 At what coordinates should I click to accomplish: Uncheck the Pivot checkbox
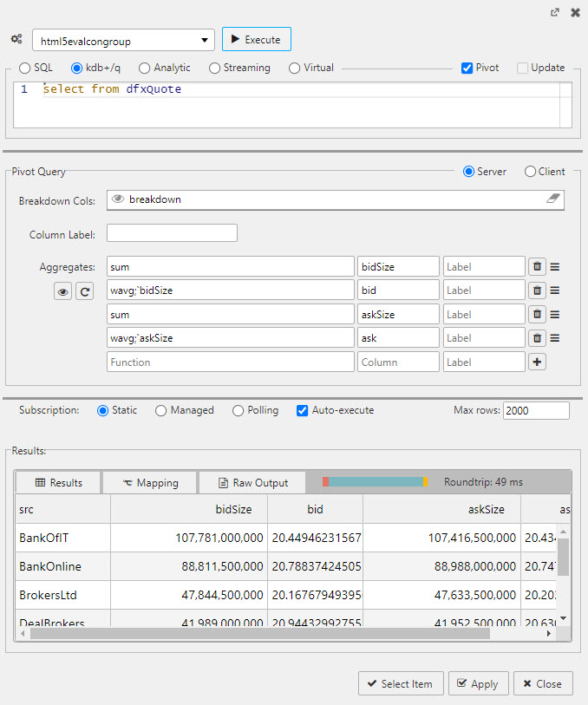click(467, 68)
